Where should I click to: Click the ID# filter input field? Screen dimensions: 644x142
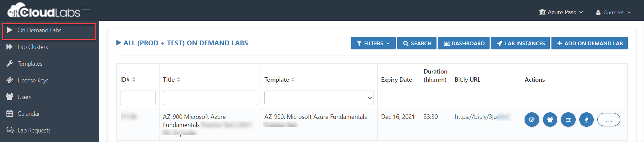click(x=138, y=98)
